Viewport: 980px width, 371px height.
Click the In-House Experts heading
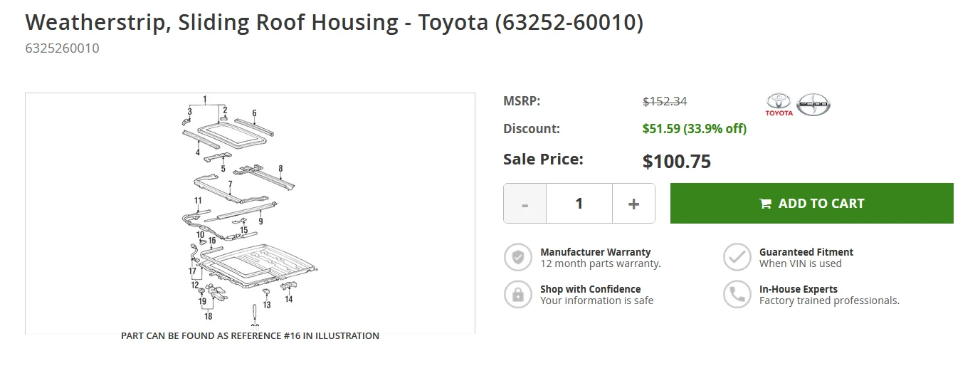798,289
